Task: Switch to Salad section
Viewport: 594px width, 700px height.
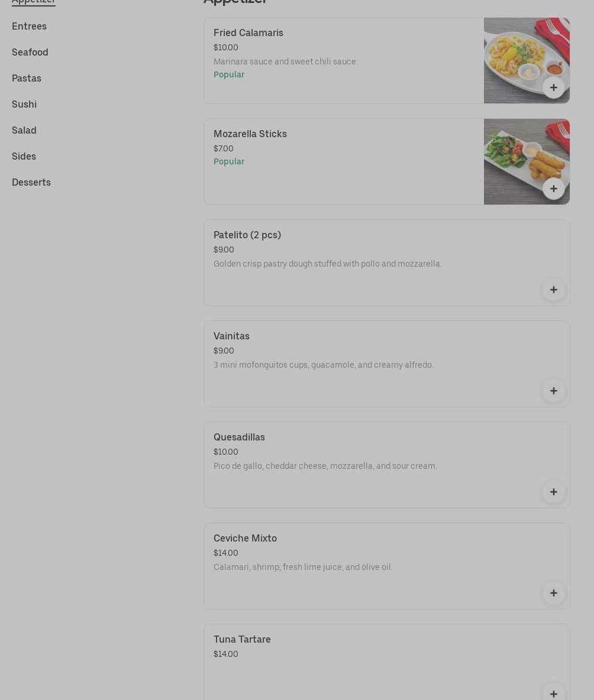Action: pos(24,131)
